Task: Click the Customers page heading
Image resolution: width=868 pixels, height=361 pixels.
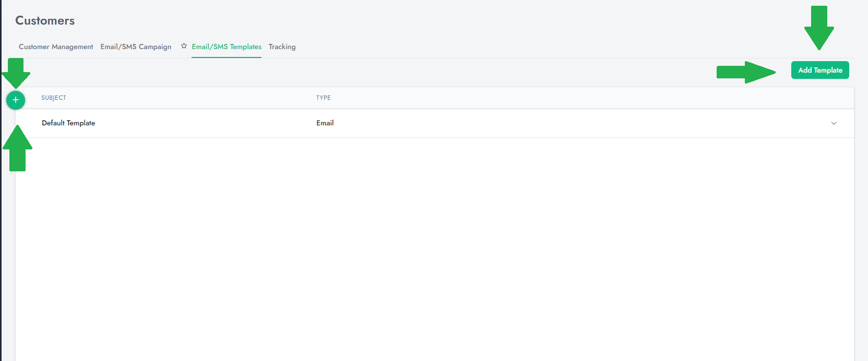Action: [x=45, y=20]
